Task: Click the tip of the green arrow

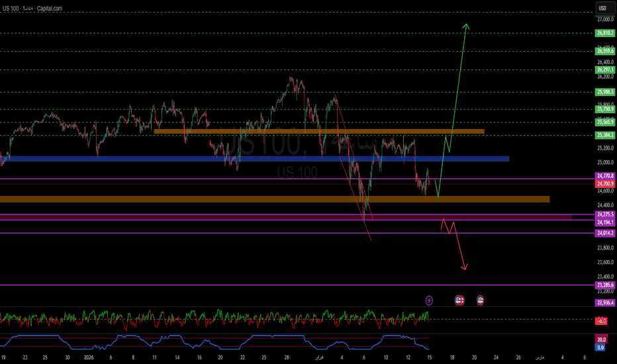Action: [x=466, y=24]
